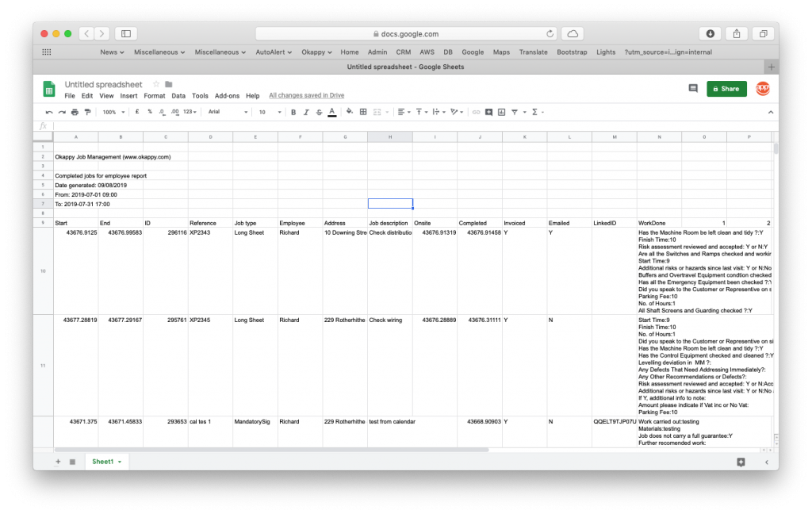This screenshot has height=514, width=812.
Task: Open the zoom 100% dropdown
Action: click(113, 112)
